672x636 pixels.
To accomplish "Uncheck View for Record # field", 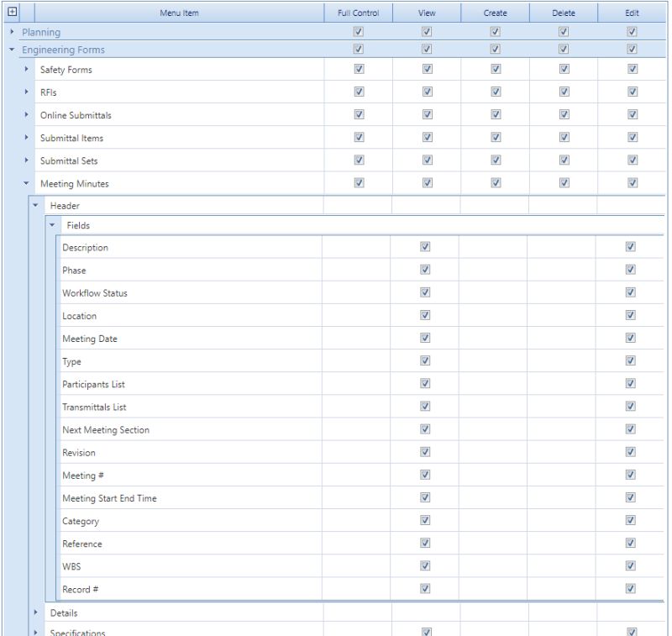I will click(x=425, y=589).
